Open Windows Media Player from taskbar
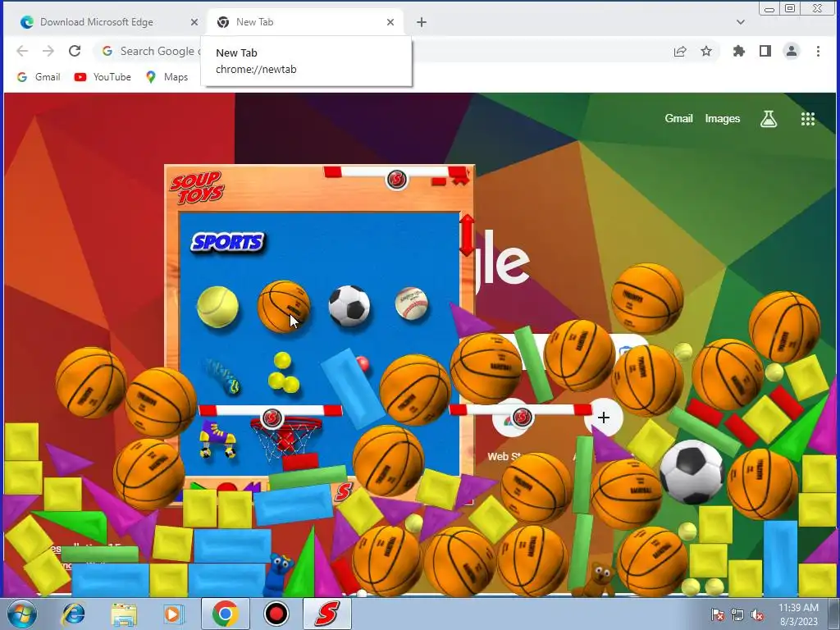 (x=172, y=614)
